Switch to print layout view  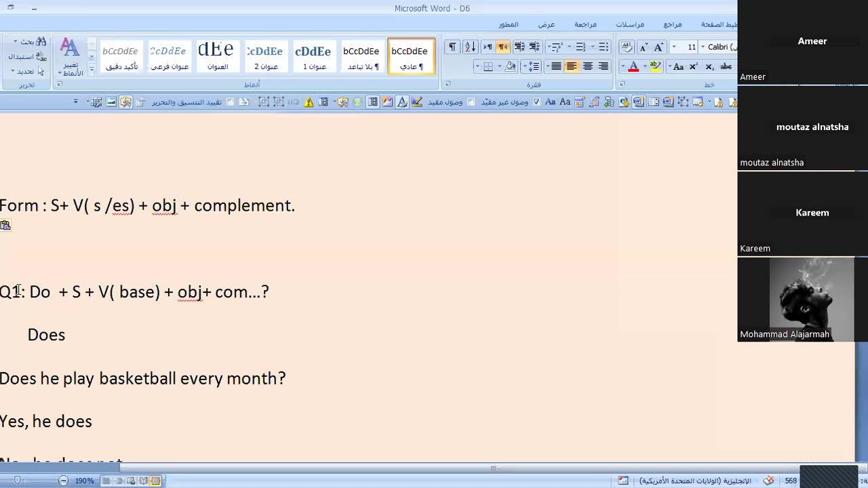(x=155, y=481)
